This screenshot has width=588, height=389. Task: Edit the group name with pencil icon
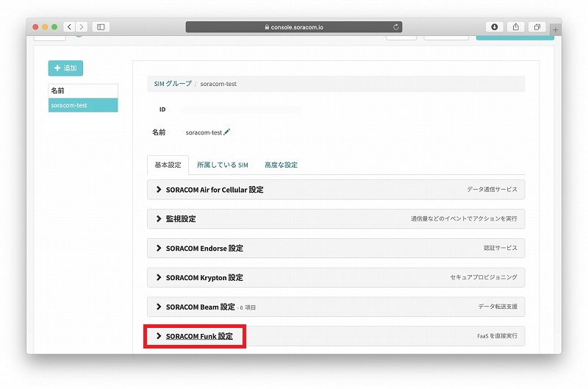coord(227,132)
